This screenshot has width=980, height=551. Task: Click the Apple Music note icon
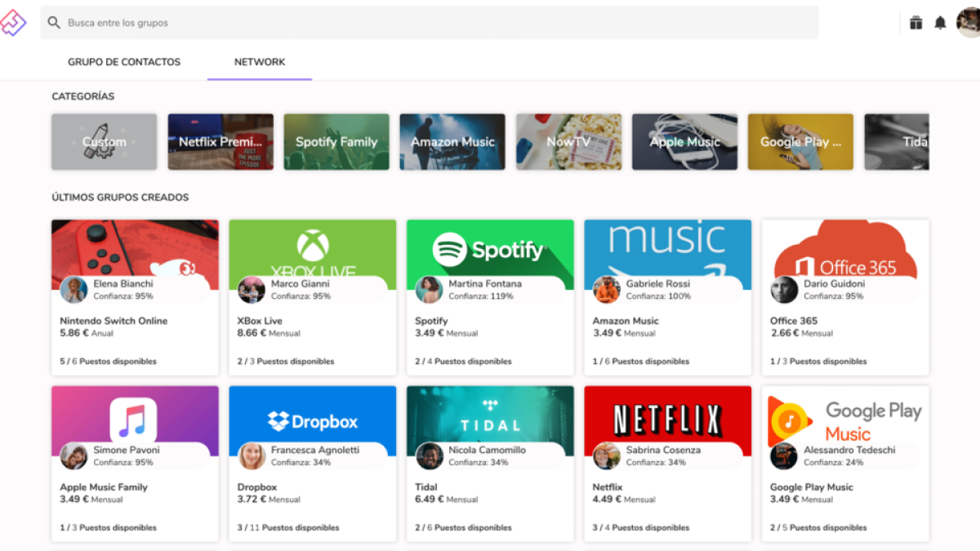coord(133,421)
